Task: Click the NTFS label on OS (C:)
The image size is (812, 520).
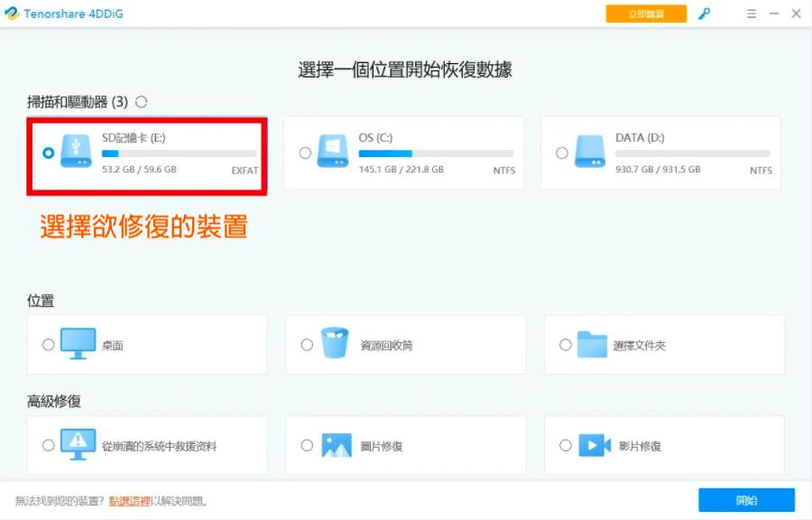Action: tap(503, 171)
